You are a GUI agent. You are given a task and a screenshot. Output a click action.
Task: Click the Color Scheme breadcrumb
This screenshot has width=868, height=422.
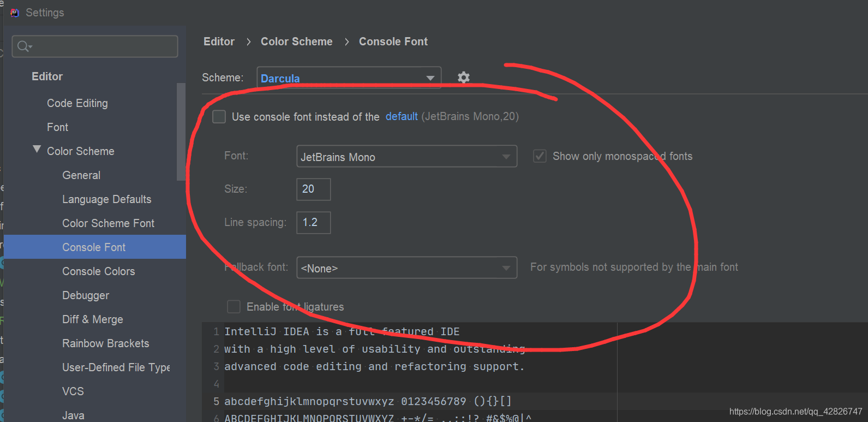coord(296,41)
